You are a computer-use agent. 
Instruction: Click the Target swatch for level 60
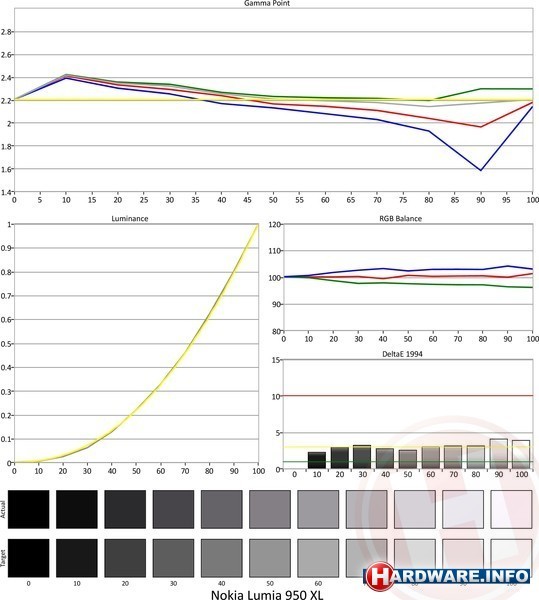point(318,558)
